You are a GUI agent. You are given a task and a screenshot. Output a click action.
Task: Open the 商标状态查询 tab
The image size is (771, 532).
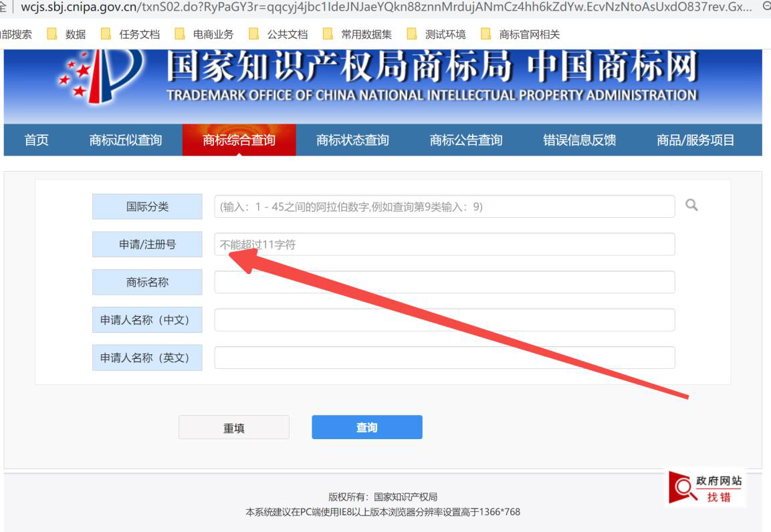pyautogui.click(x=352, y=140)
